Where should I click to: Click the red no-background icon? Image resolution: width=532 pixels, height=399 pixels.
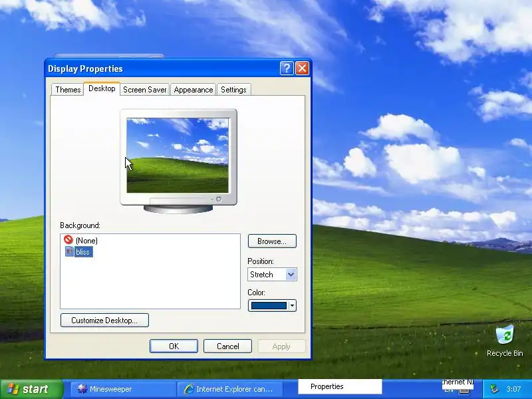pyautogui.click(x=68, y=239)
